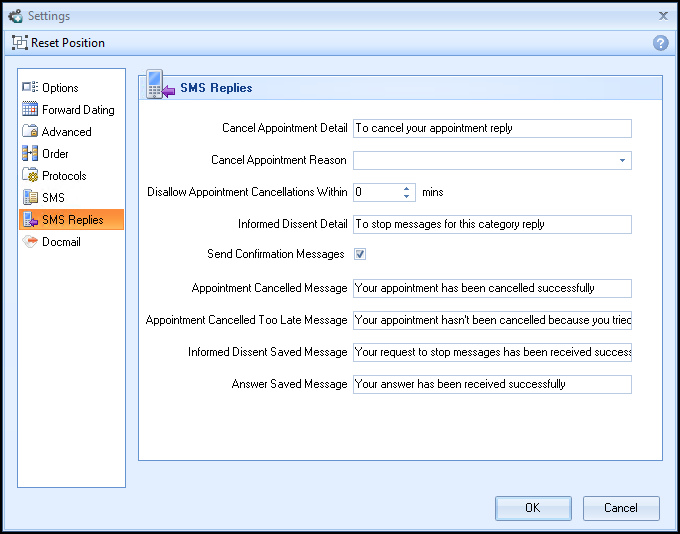Increase Disallow Appointment Cancellations minutes value
The image size is (680, 534).
[x=407, y=188]
